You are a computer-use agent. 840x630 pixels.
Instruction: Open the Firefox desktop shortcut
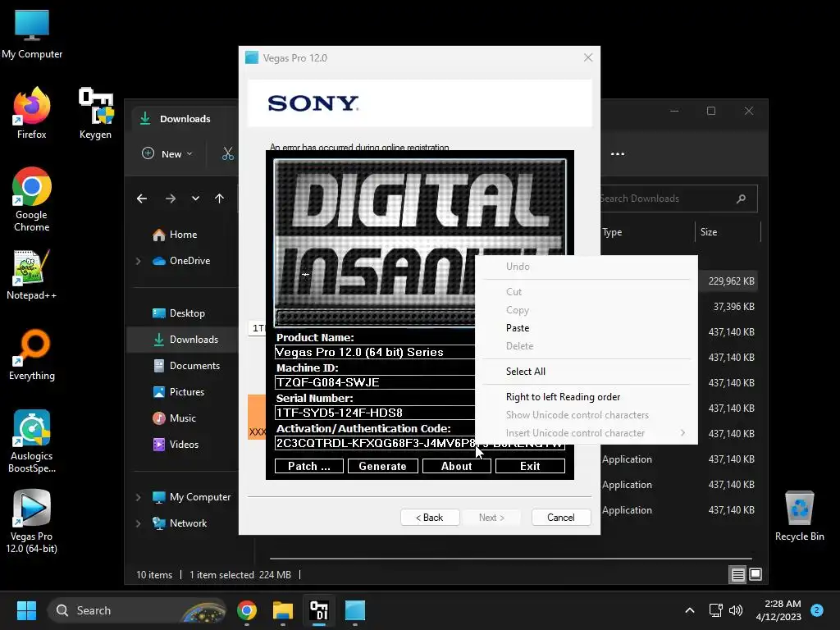tap(32, 112)
